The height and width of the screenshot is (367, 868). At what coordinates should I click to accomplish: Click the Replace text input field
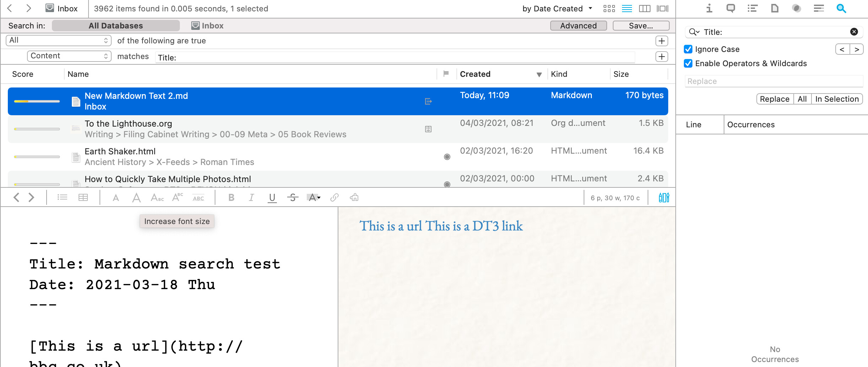[x=773, y=81]
